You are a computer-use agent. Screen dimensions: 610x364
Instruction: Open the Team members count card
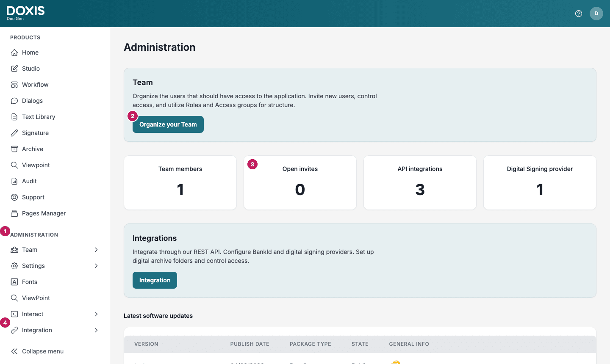tap(180, 182)
